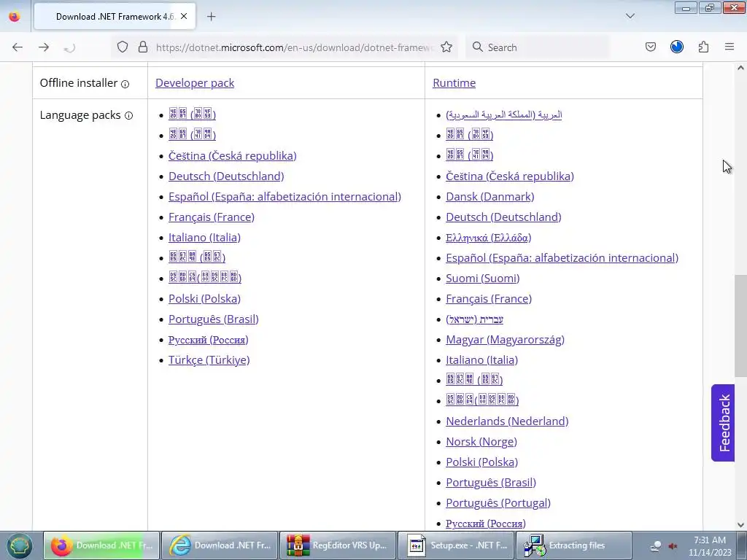Click the reload page button
747x560 pixels.
tap(69, 47)
